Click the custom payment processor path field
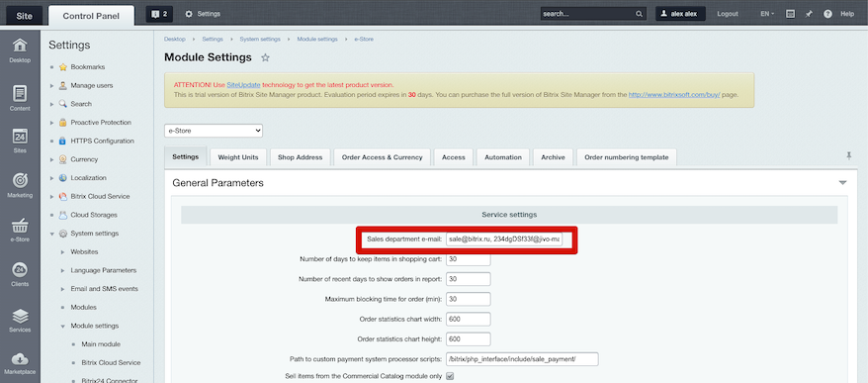 523,359
